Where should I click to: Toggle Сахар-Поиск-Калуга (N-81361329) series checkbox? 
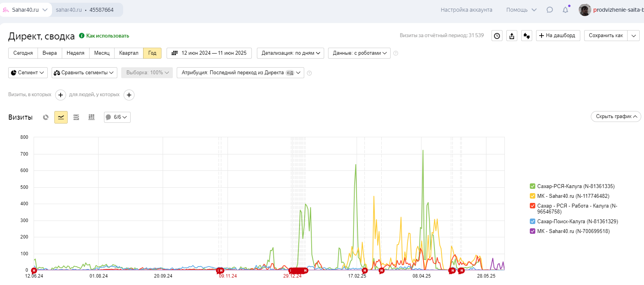coord(532,221)
